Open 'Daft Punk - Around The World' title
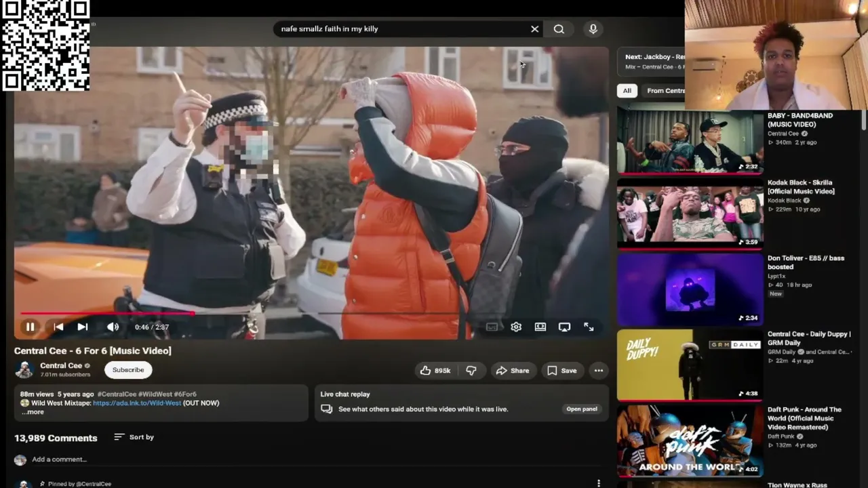Viewport: 868px width, 488px height. click(x=804, y=418)
